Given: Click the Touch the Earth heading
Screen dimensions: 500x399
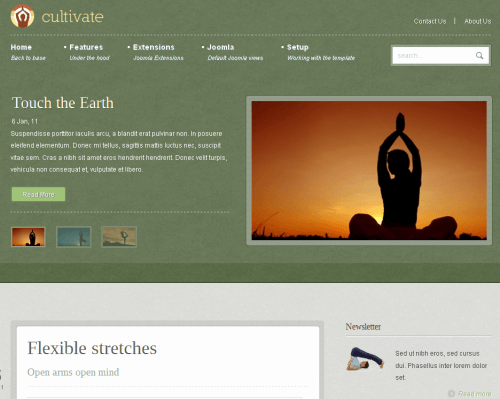Looking at the screenshot, I should tap(63, 103).
